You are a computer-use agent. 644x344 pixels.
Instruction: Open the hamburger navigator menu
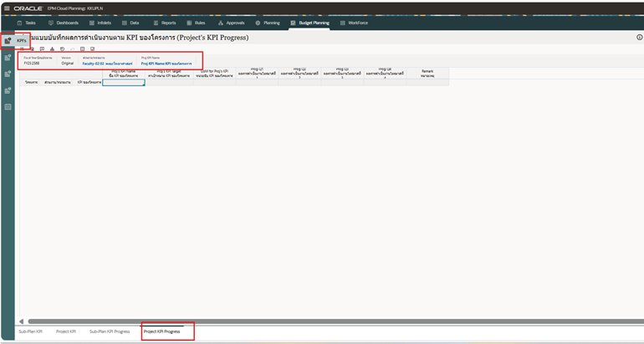[7, 8]
